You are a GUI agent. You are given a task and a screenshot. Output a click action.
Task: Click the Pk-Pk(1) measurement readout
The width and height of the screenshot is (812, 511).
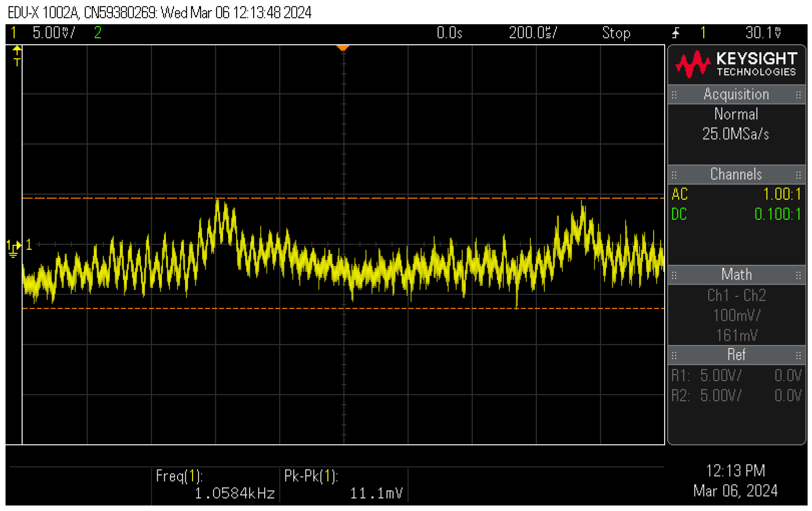click(344, 486)
